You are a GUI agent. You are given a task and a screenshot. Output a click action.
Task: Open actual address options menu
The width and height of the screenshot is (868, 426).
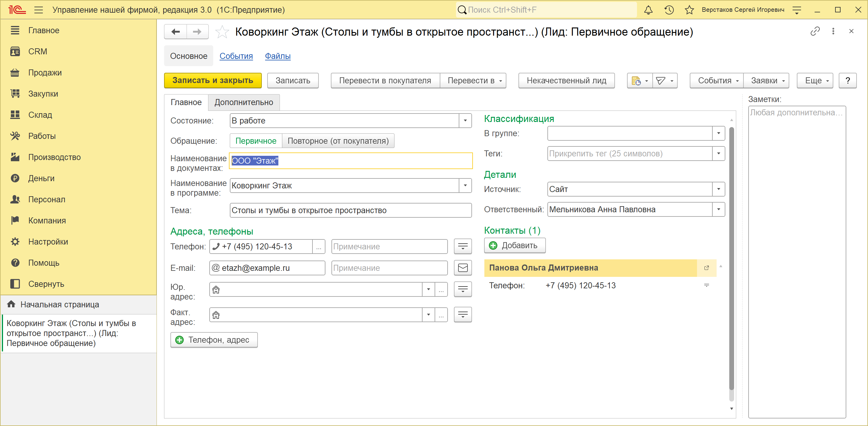(463, 315)
